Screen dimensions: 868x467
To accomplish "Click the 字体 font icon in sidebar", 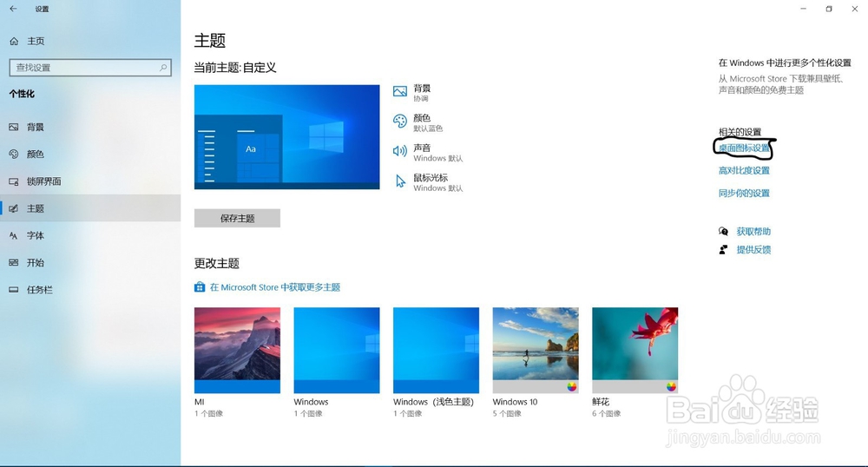I will point(14,236).
